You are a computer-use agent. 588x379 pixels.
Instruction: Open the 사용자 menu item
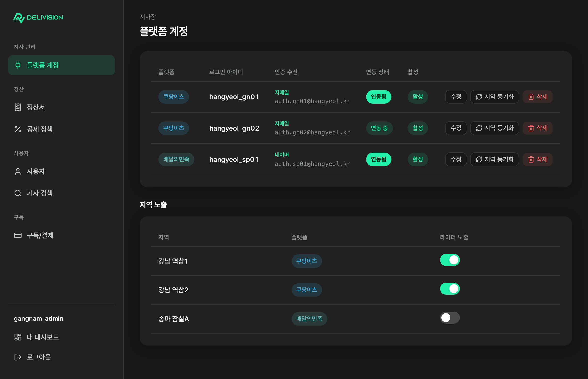point(62,171)
